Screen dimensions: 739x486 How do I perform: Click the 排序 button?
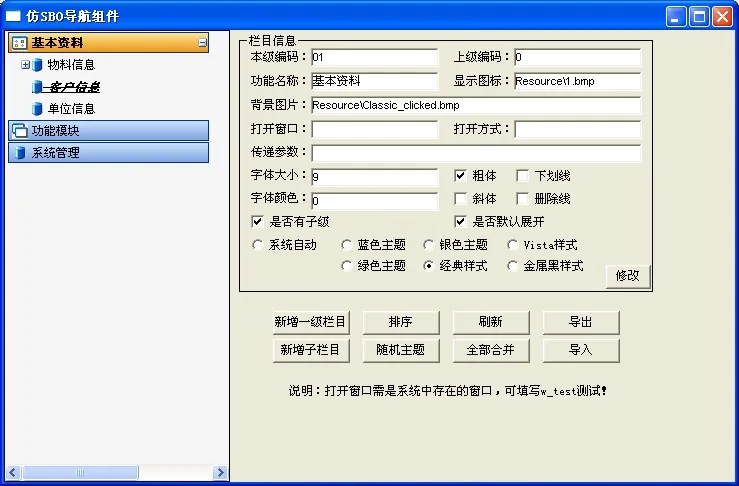click(401, 322)
